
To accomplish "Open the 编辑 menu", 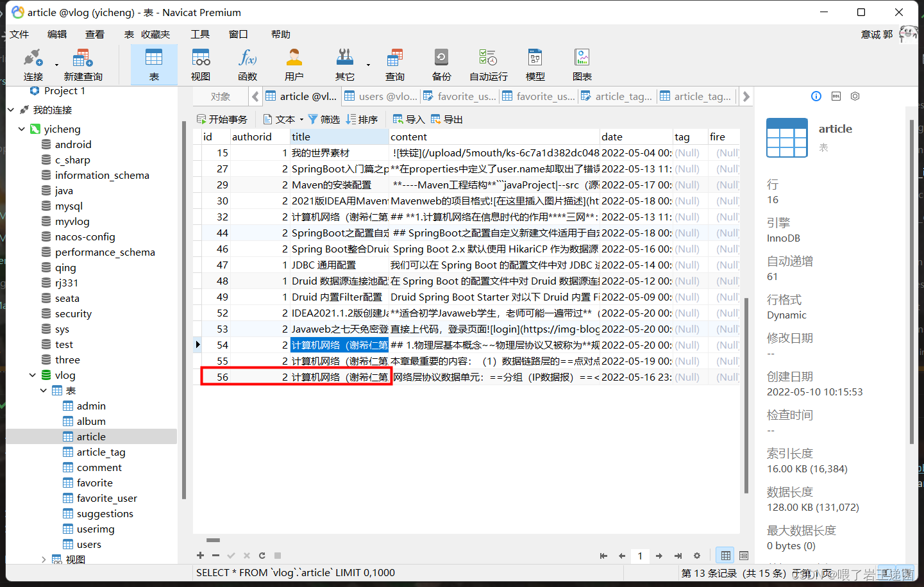I will pyautogui.click(x=57, y=34).
